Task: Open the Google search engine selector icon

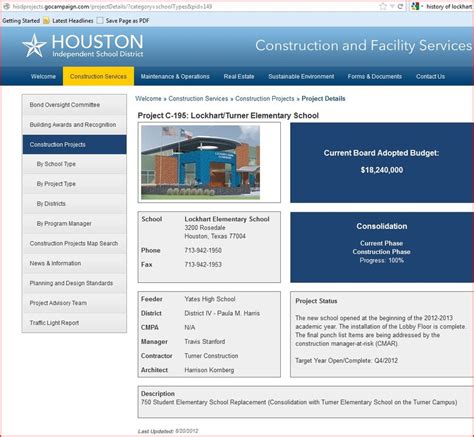Action: tap(415, 6)
